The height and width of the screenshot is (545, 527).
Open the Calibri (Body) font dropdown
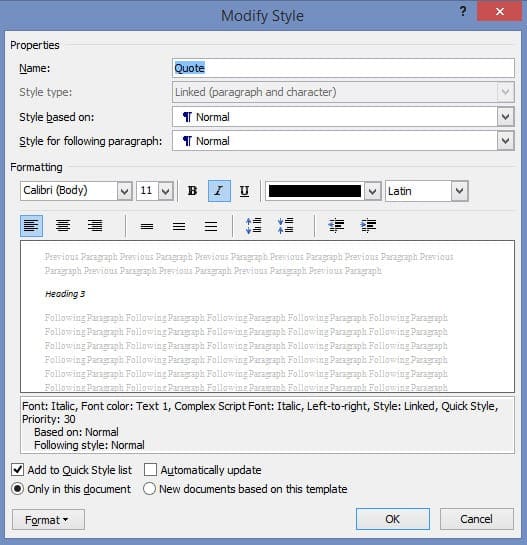(x=124, y=191)
